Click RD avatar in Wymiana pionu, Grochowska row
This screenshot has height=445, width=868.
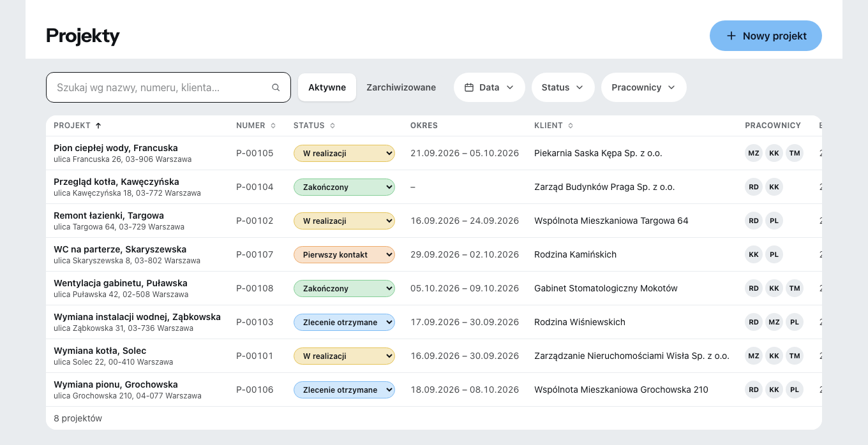754,390
